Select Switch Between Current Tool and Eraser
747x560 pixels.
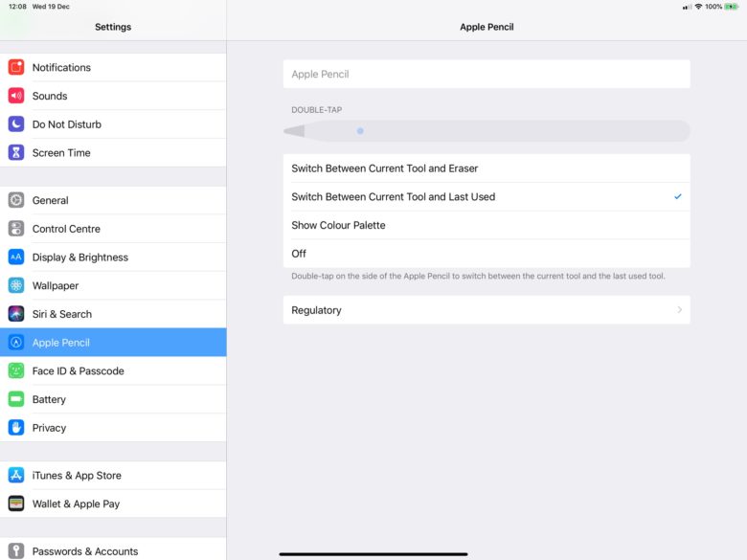click(x=487, y=168)
